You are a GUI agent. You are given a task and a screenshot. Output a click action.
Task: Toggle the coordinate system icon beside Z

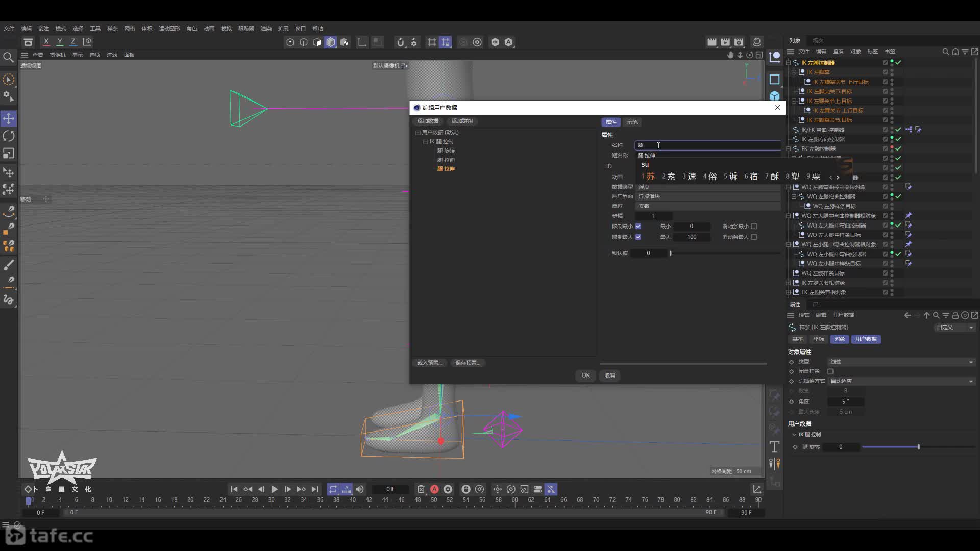(x=87, y=42)
